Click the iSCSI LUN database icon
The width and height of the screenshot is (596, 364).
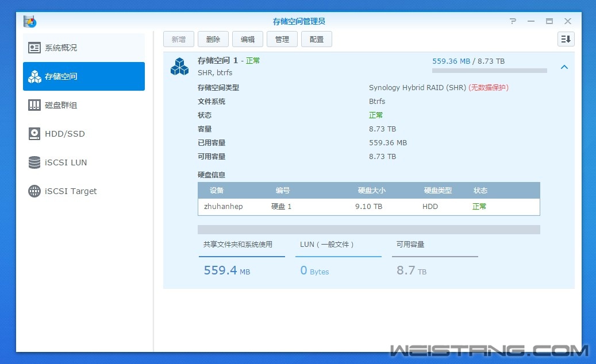(34, 162)
